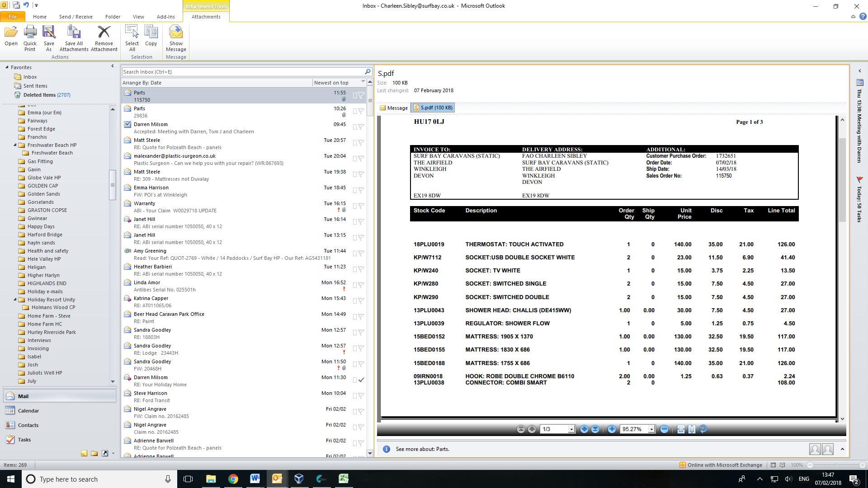Click the Search Inbox field
Screen dimensions: 868x488
[x=242, y=72]
